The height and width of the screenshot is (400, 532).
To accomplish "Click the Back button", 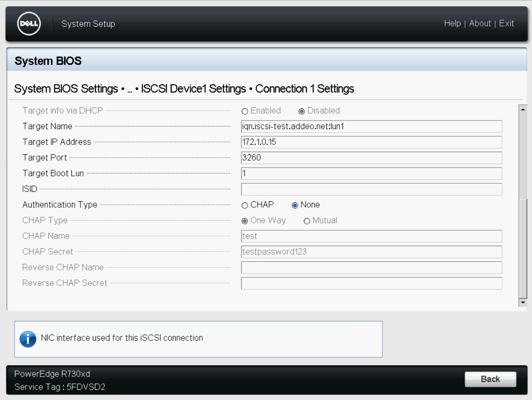I will click(x=491, y=379).
